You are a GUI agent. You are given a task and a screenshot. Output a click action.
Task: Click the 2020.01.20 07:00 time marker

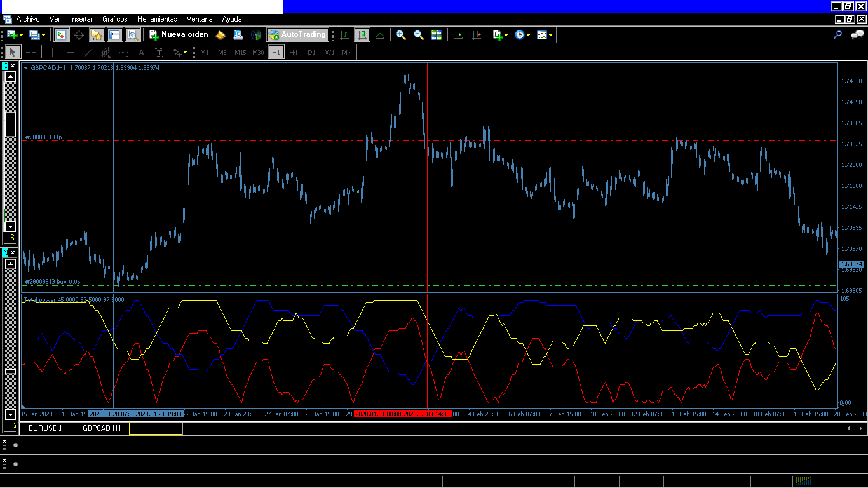(x=112, y=414)
